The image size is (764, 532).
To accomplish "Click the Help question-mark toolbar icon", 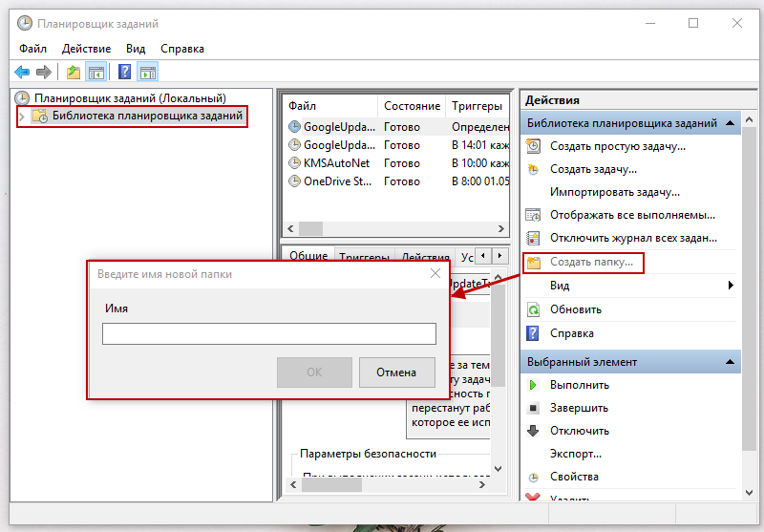I will [124, 72].
